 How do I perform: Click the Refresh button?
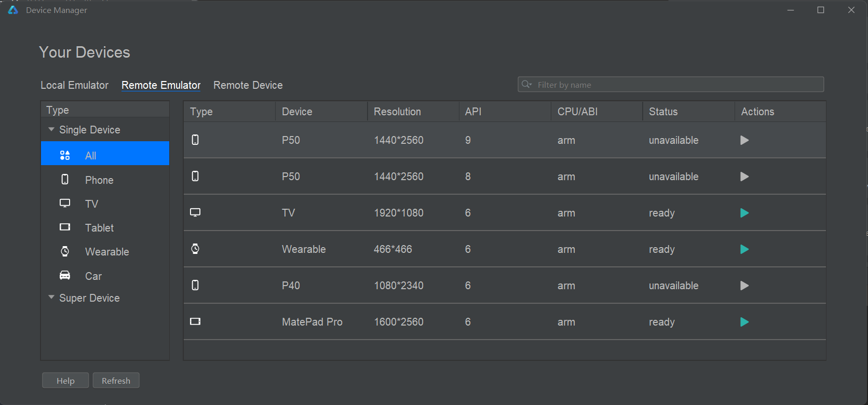coord(116,381)
